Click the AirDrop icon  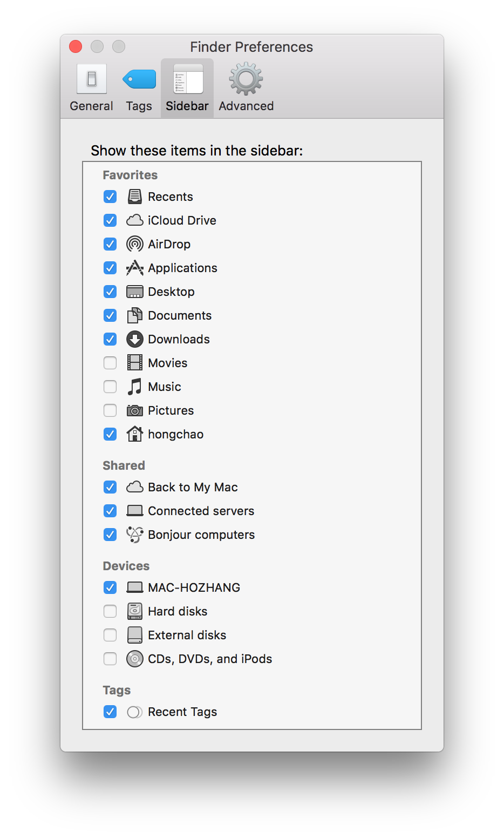tap(134, 244)
